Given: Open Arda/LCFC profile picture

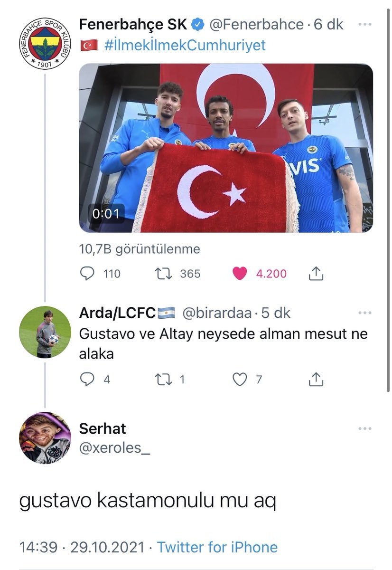Looking at the screenshot, I should pyautogui.click(x=45, y=332).
